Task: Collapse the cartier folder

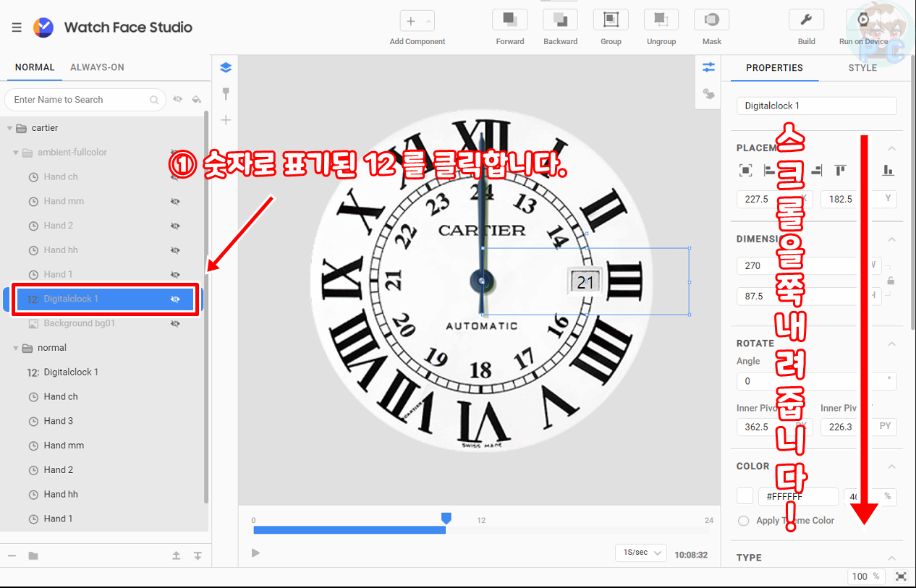Action: [x=9, y=128]
